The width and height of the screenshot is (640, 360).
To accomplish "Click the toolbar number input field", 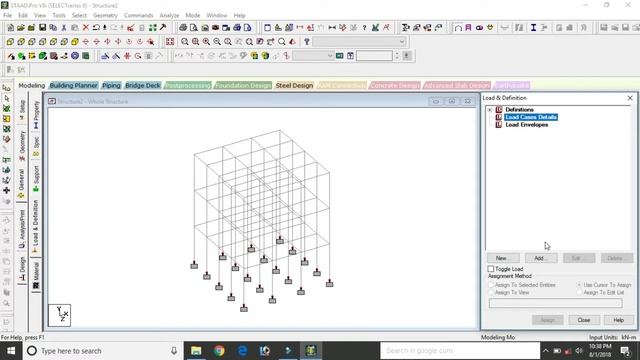I will pos(374,56).
